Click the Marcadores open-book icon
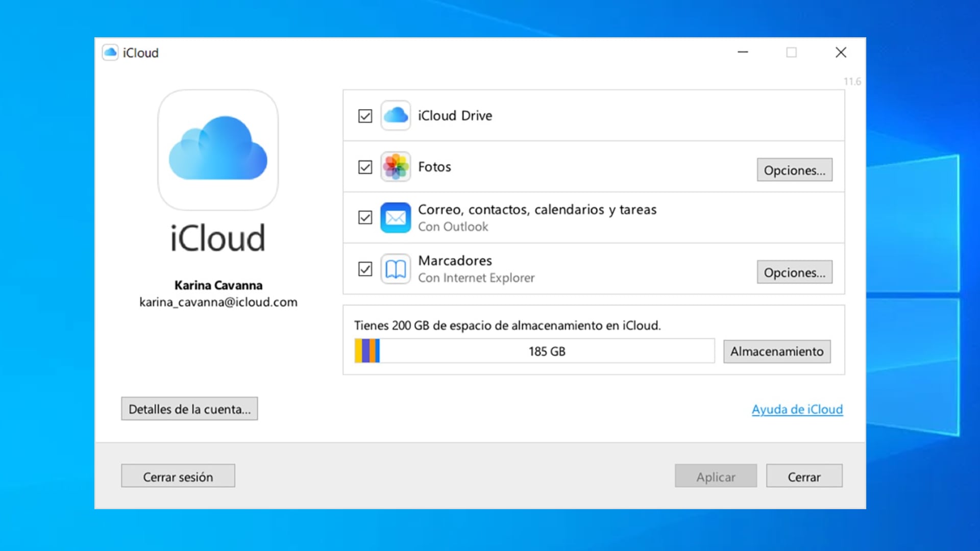 coord(396,269)
